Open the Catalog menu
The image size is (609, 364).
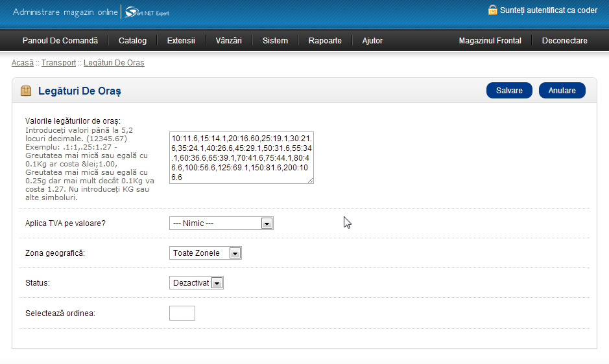132,41
